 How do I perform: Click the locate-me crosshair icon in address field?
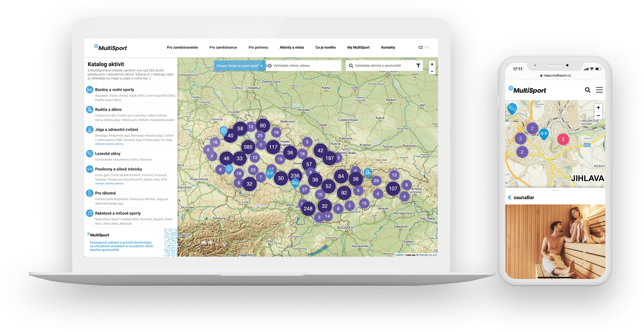point(270,66)
